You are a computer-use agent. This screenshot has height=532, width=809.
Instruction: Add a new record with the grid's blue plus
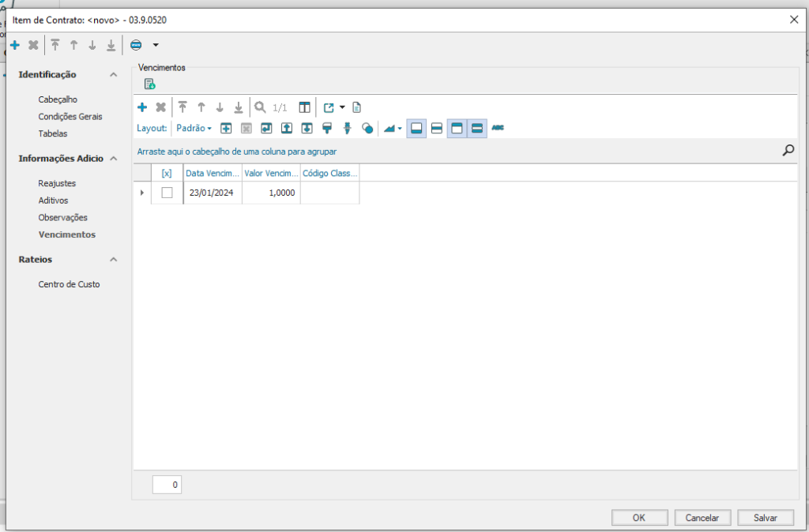(x=142, y=107)
